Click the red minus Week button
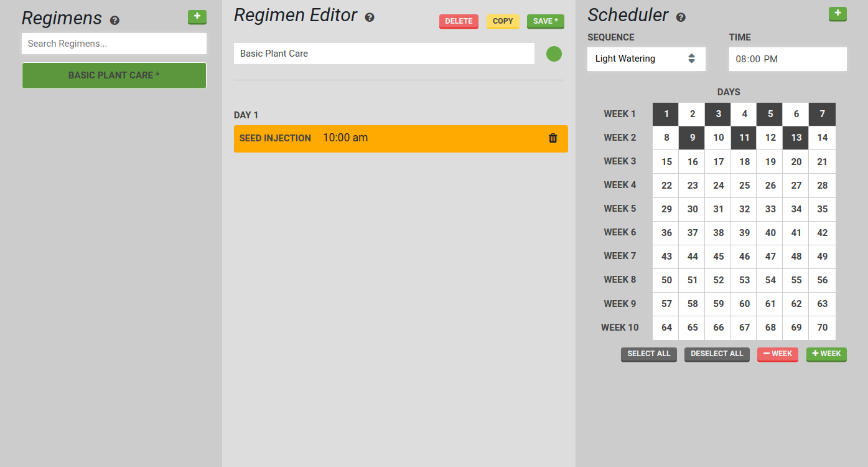 tap(777, 354)
